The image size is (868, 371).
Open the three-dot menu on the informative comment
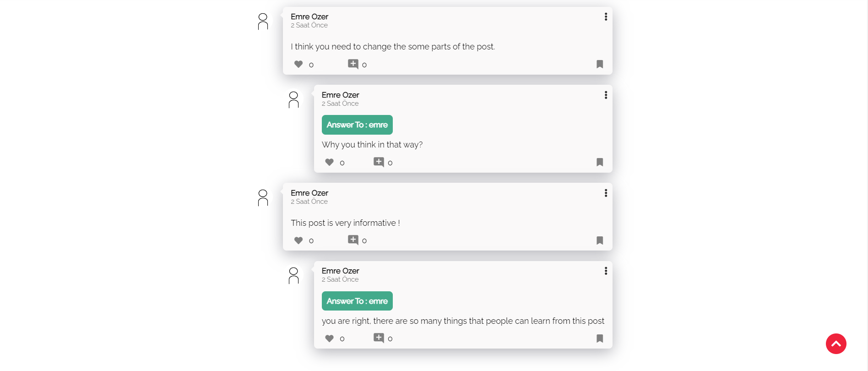(605, 193)
